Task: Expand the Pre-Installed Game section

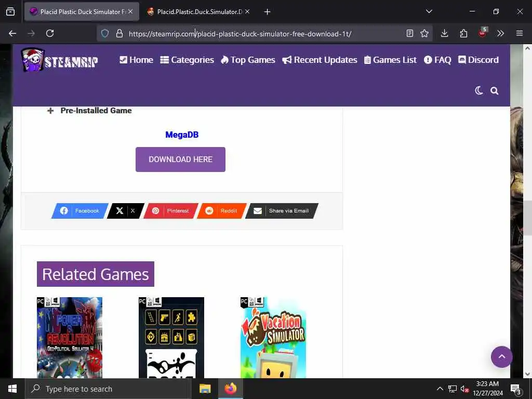Action: coord(89,111)
